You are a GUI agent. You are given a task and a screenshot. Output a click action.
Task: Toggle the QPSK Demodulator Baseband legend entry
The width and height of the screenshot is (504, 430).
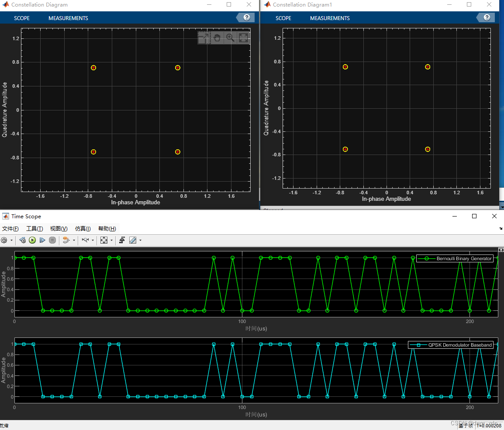(x=450, y=344)
